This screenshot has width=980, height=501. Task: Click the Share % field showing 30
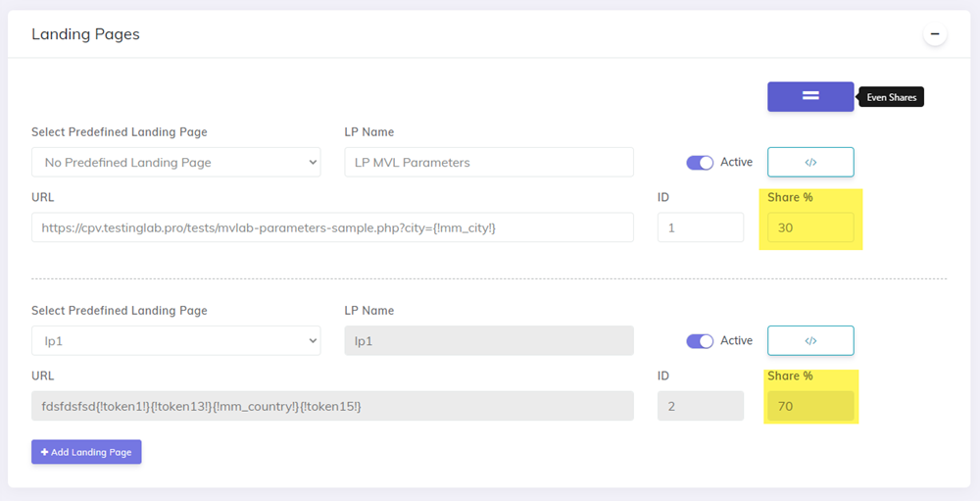click(x=810, y=227)
